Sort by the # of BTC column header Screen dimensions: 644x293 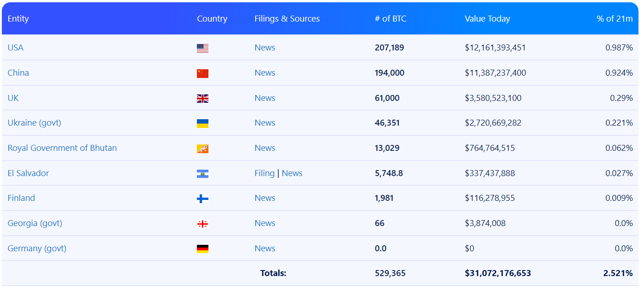point(390,19)
